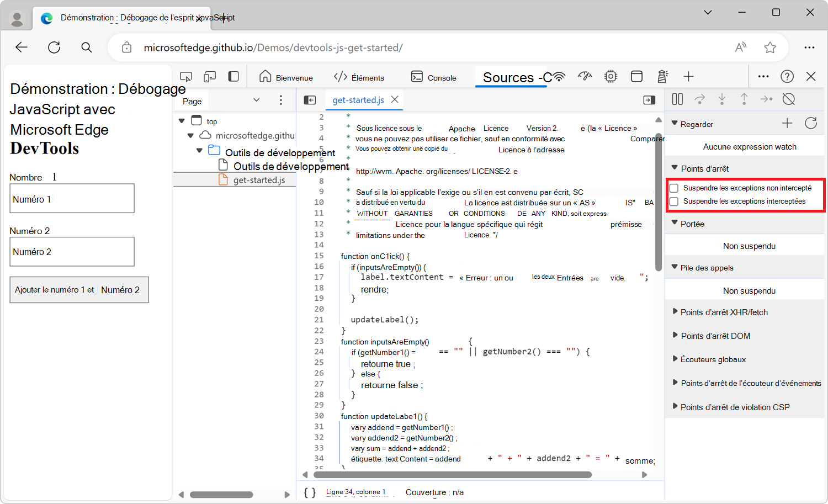The image size is (828, 504).
Task: Open the Performance tool gauge icon
Action: (x=585, y=77)
